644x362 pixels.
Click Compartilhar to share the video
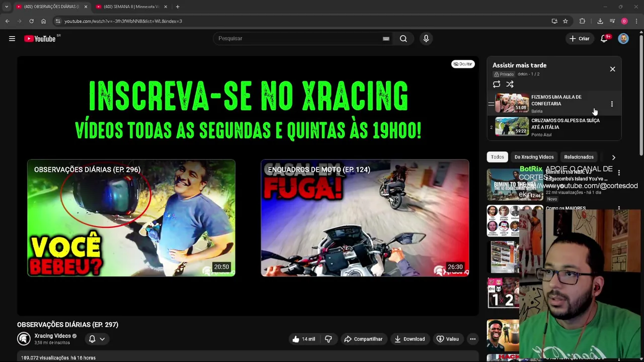(363, 339)
